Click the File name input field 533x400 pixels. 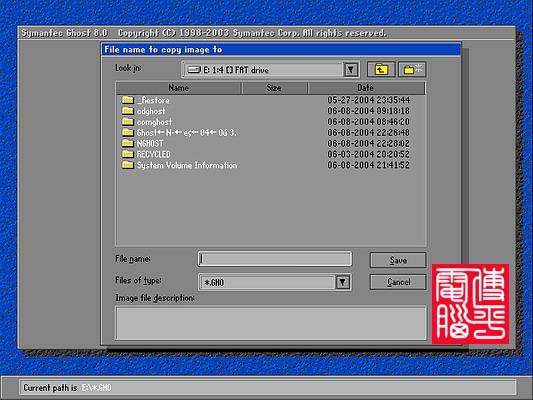(275, 259)
